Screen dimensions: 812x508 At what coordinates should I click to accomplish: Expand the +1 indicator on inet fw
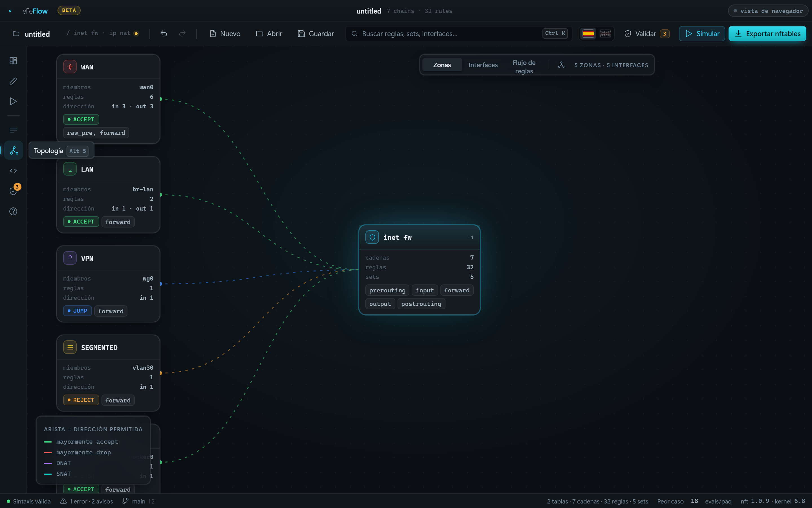click(x=470, y=238)
